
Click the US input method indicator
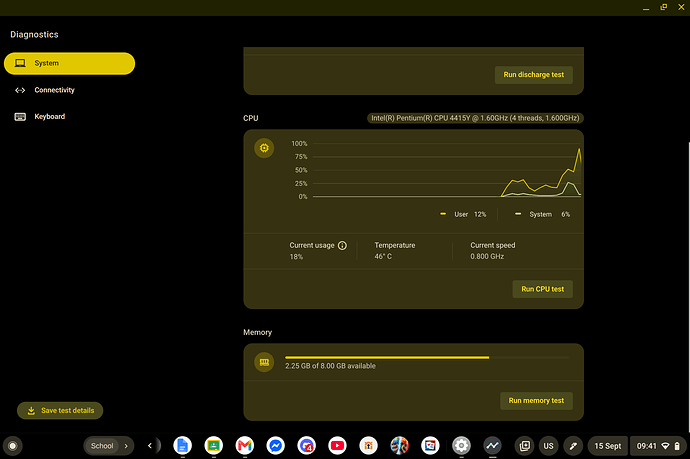pos(548,446)
